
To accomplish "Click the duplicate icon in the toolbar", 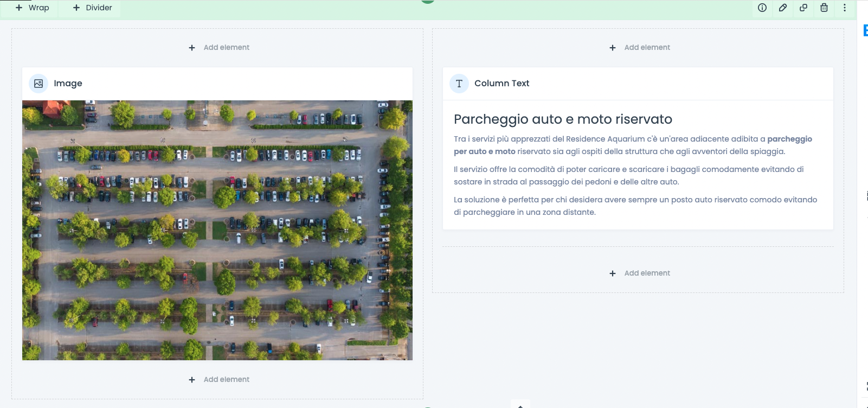I will [x=803, y=8].
